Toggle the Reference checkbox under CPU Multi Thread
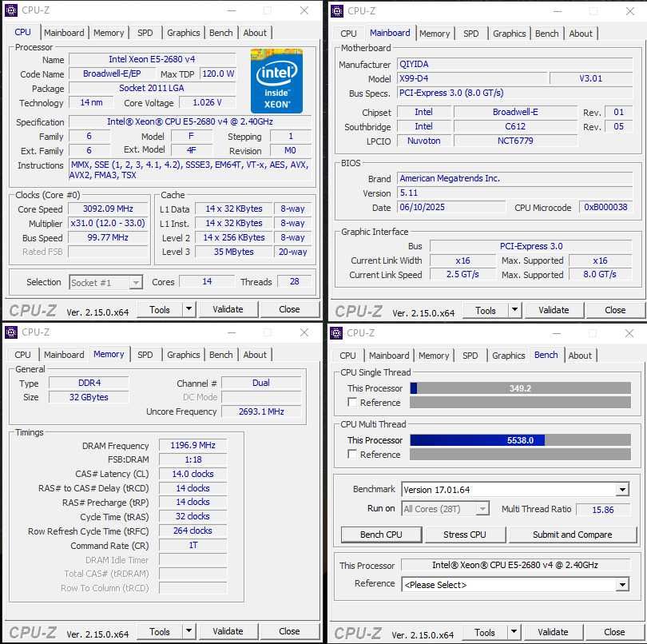This screenshot has height=644, width=647. (352, 454)
